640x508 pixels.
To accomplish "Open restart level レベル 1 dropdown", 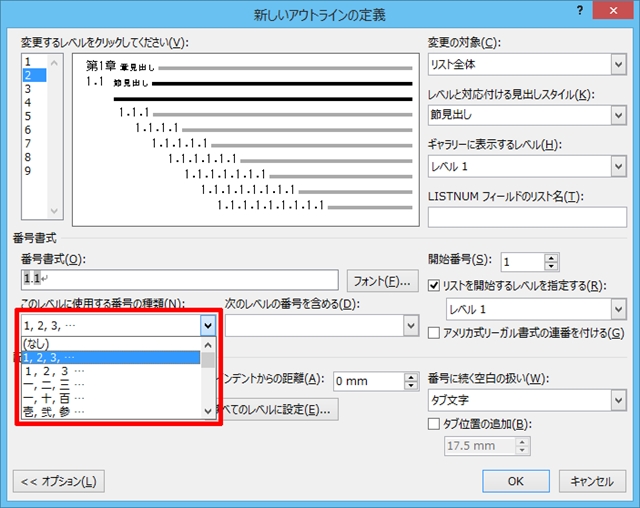I will [618, 309].
